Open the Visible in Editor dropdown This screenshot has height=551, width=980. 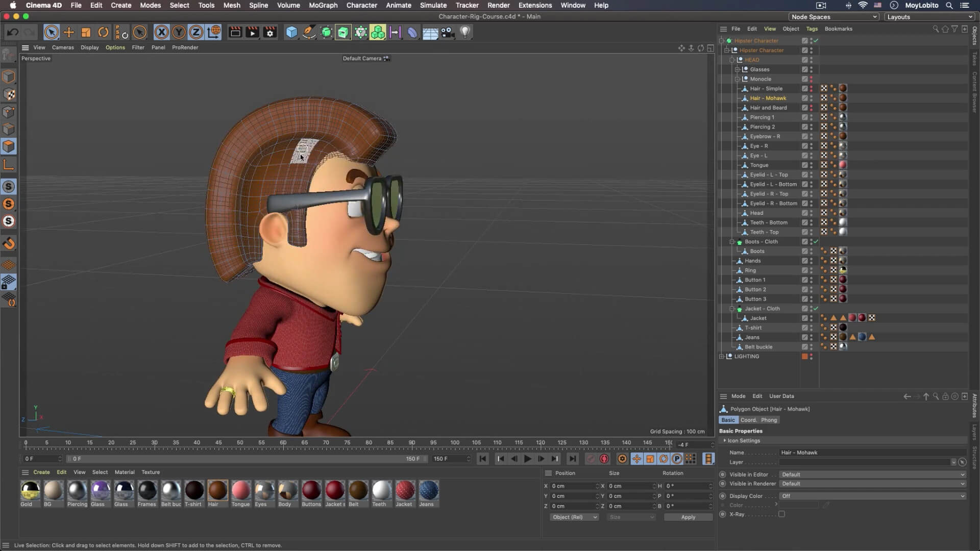pos(872,474)
